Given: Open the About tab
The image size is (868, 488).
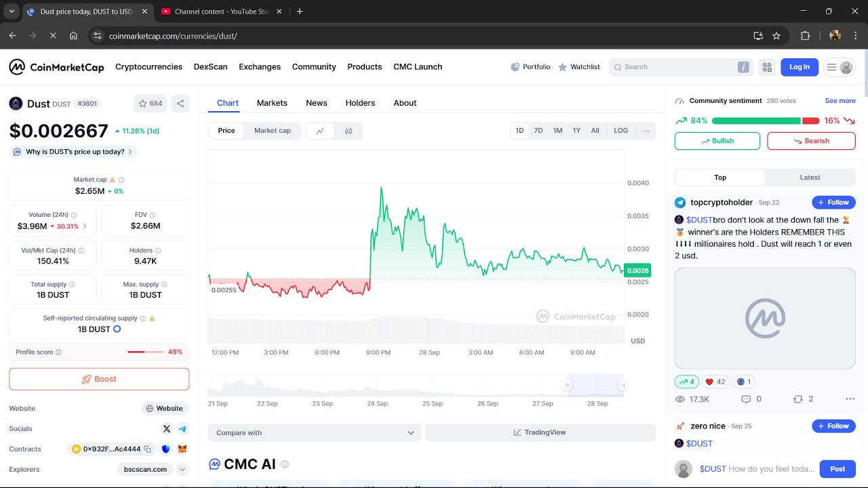Looking at the screenshot, I should click(x=405, y=103).
